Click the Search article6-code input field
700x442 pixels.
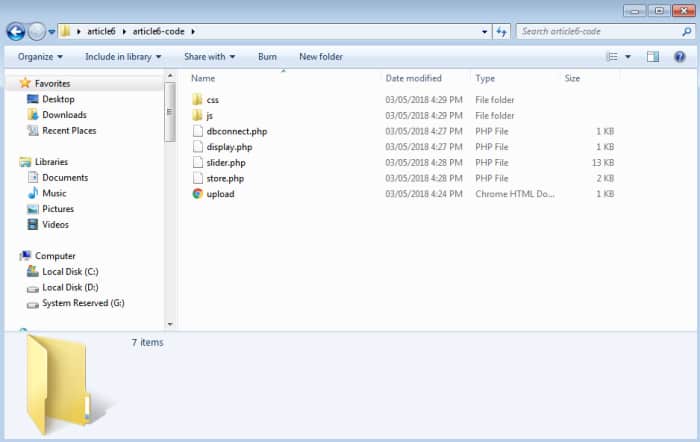pos(598,32)
